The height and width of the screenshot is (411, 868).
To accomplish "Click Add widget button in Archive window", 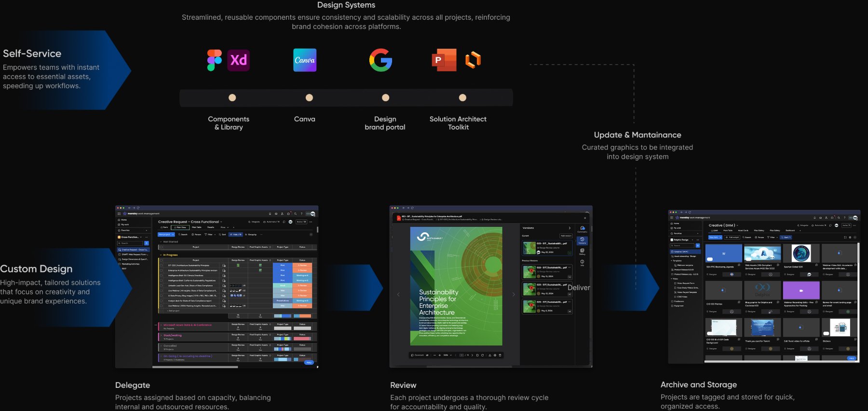I will 732,237.
